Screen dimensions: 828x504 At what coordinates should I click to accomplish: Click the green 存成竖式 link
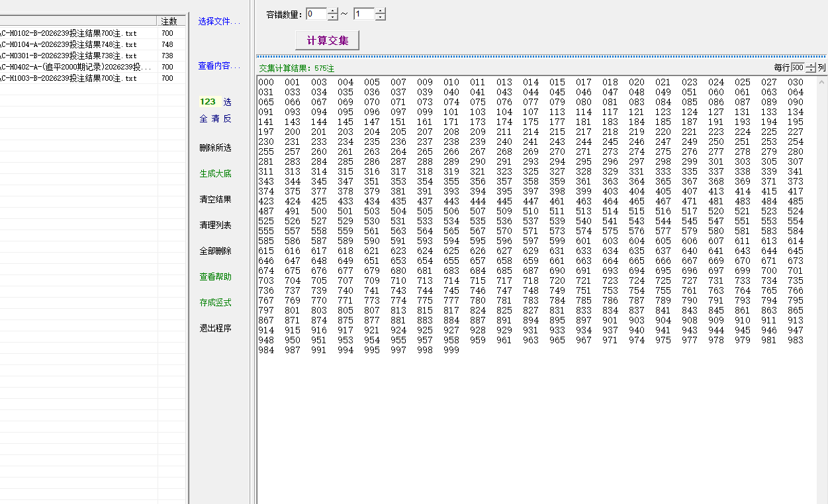click(x=216, y=302)
